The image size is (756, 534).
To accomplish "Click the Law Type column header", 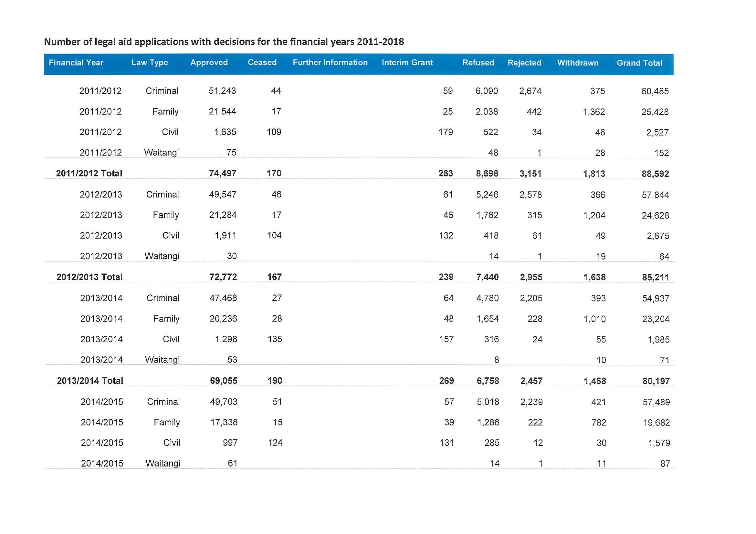I will 150,63.
